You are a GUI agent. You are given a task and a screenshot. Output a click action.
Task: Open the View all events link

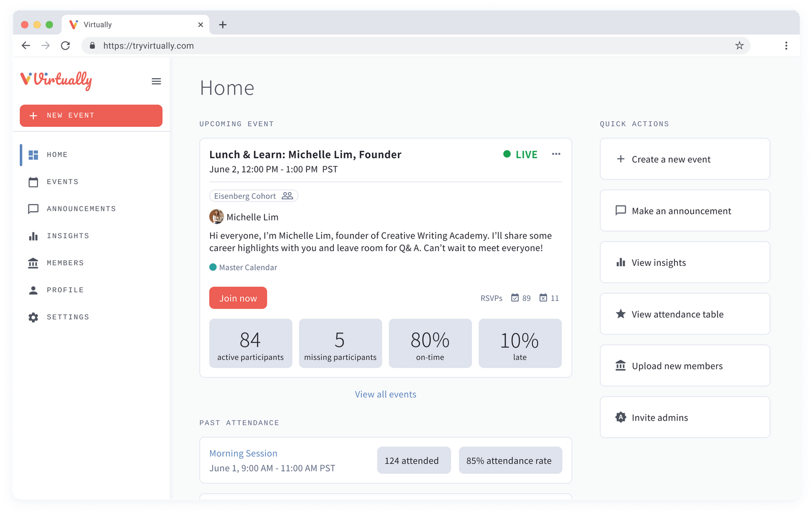[385, 394]
